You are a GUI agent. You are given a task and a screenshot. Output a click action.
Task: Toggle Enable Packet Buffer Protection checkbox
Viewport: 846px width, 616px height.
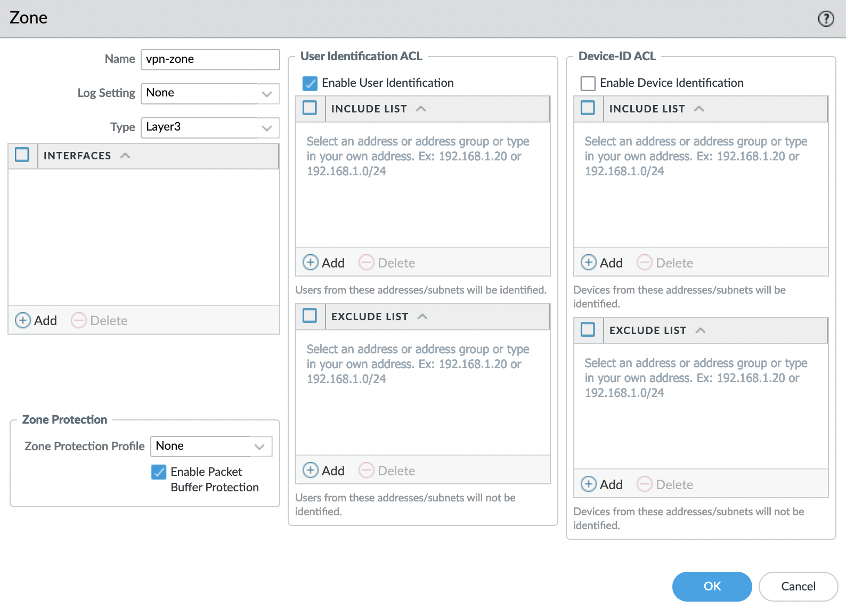coord(159,472)
